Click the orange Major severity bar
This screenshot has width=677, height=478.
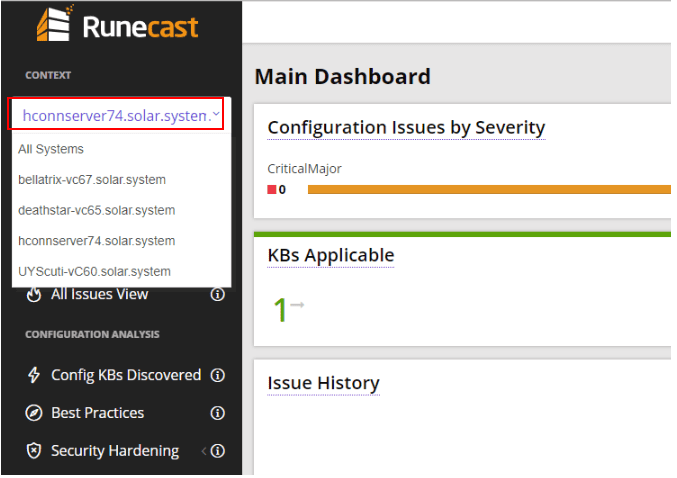pos(488,189)
